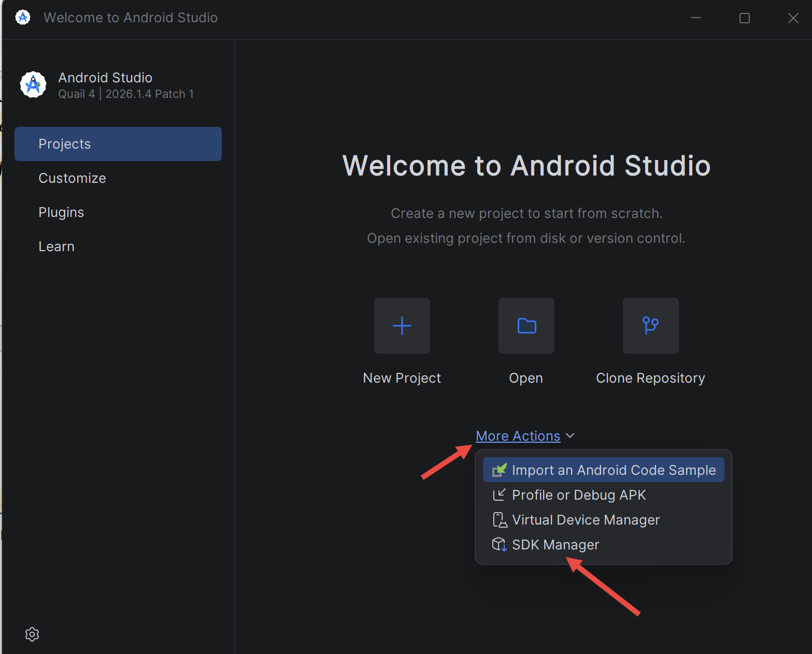Choose Import an Android Code Sample

coord(604,470)
